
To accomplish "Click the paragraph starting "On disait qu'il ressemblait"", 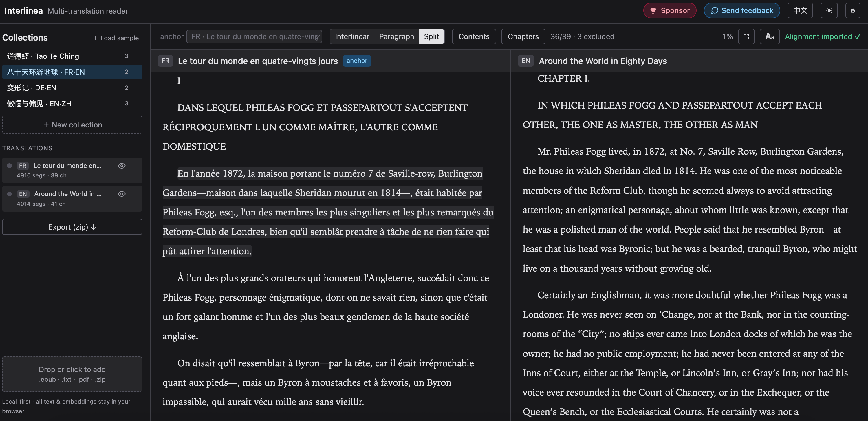I will pyautogui.click(x=318, y=382).
